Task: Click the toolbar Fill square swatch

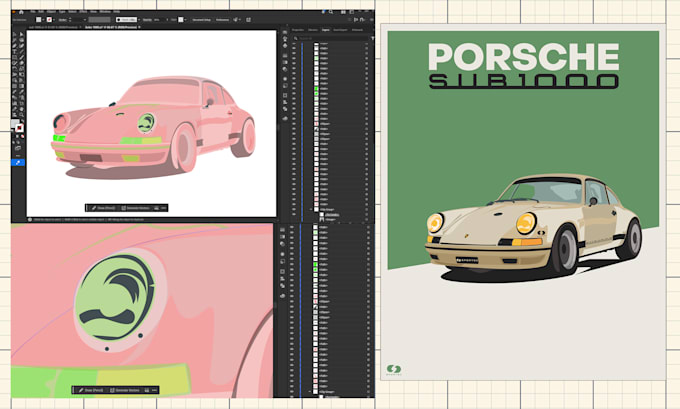Action: click(x=15, y=122)
